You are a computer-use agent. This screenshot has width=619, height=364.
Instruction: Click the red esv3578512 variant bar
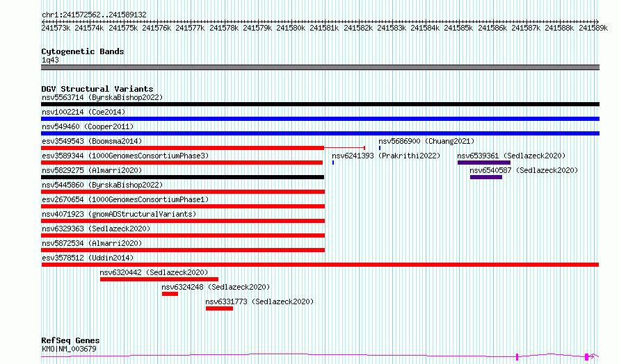(320, 265)
